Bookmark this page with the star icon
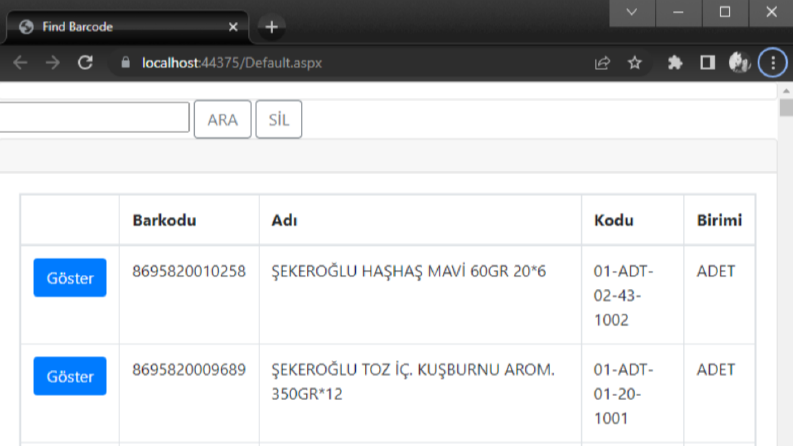This screenshot has height=446, width=793. tap(635, 63)
